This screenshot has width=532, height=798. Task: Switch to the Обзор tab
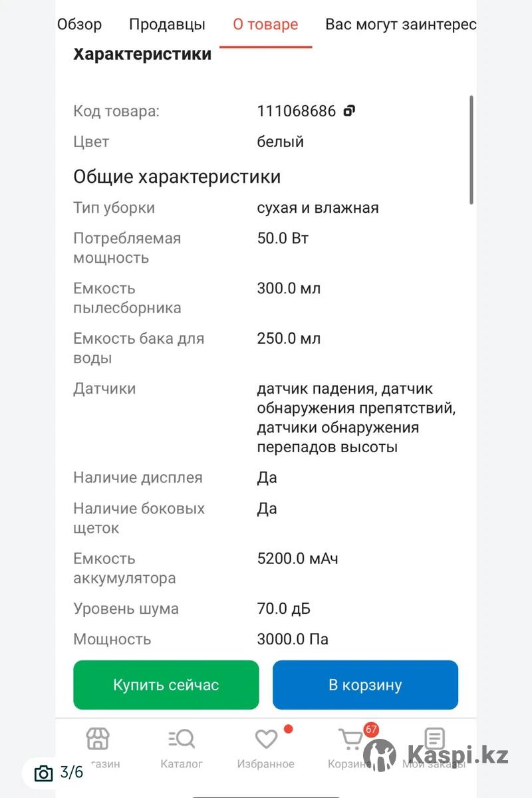click(79, 25)
